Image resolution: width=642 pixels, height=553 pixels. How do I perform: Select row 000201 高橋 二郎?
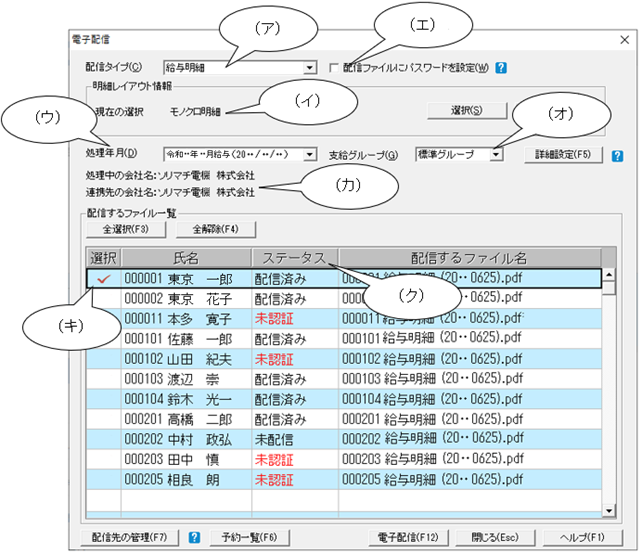(x=344, y=419)
